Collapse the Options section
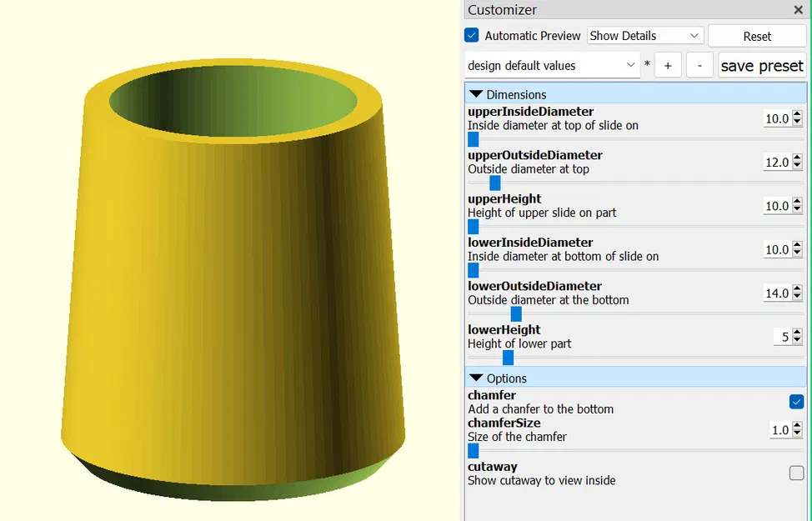 click(476, 378)
